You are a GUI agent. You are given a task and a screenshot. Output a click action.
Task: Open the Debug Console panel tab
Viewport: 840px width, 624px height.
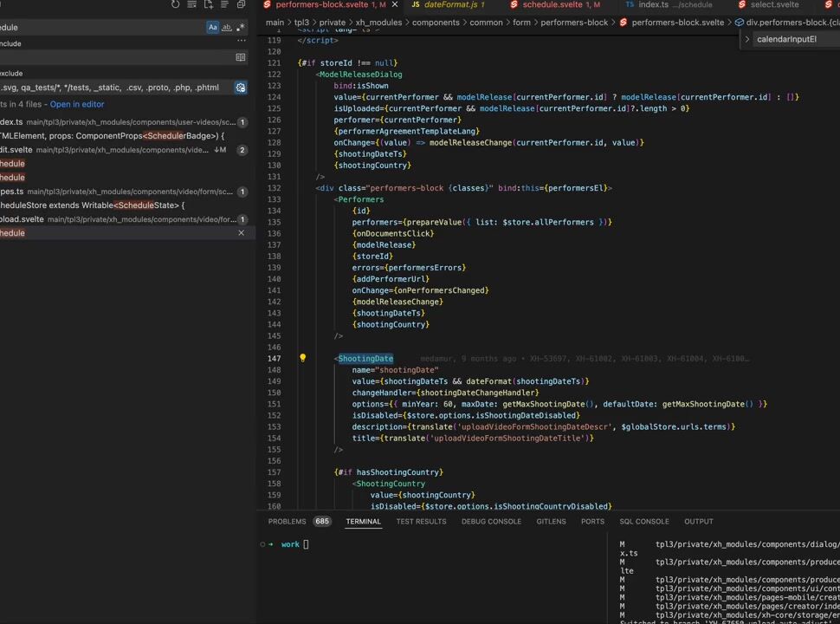(491, 522)
